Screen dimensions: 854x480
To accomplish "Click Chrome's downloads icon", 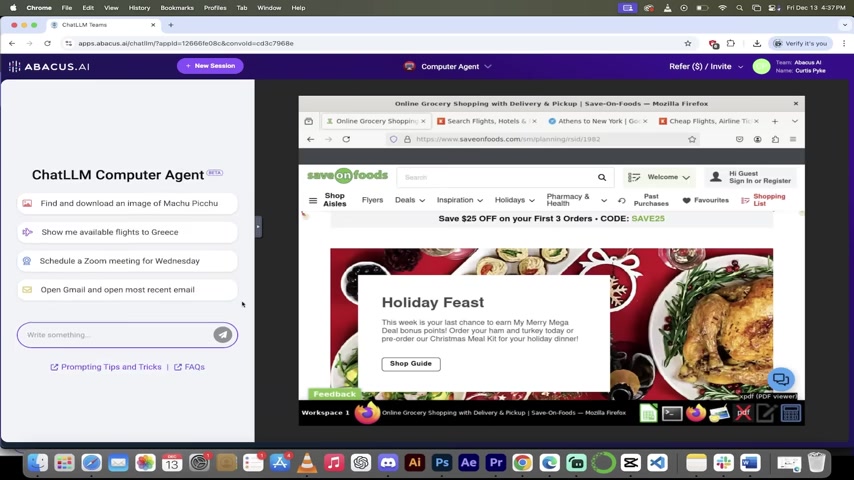I will coord(757,44).
